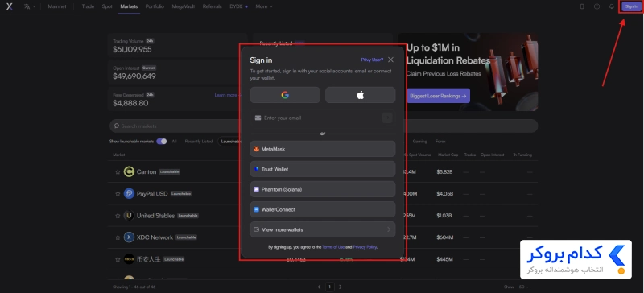The image size is (644, 293).
Task: Click the United Stables coin icon
Action: (129, 216)
